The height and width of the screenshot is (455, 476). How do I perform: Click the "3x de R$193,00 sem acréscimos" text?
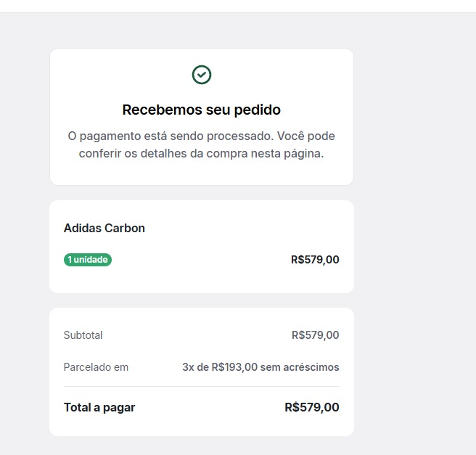260,367
